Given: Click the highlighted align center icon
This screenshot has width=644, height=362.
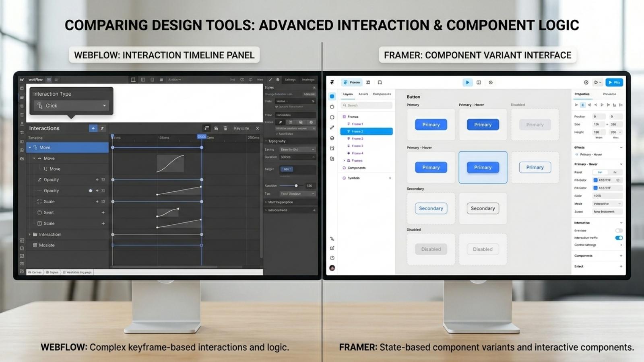Looking at the screenshot, I should point(582,105).
